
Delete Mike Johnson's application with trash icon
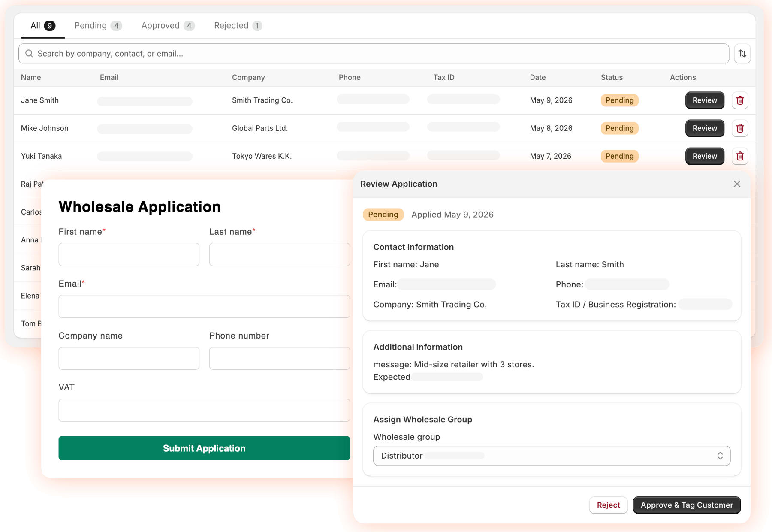[x=740, y=128]
